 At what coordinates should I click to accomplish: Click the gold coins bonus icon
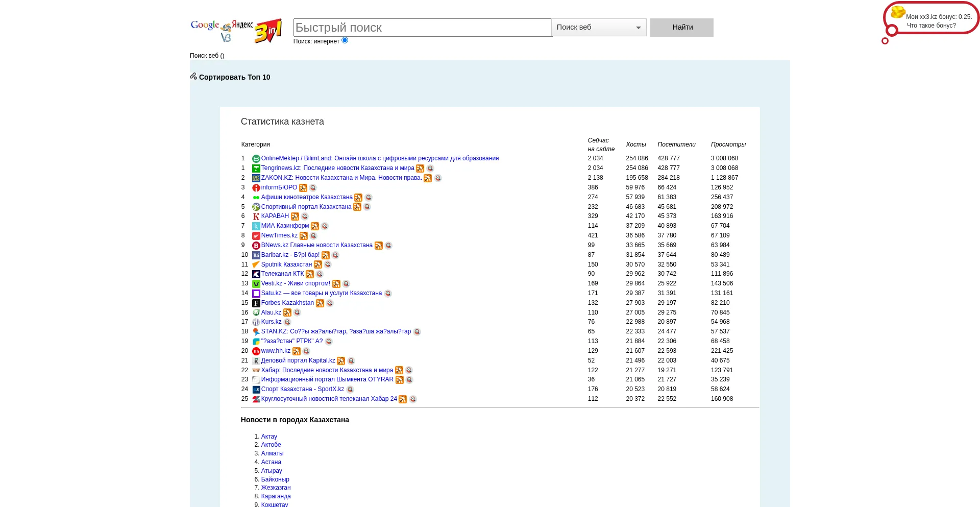pyautogui.click(x=898, y=12)
